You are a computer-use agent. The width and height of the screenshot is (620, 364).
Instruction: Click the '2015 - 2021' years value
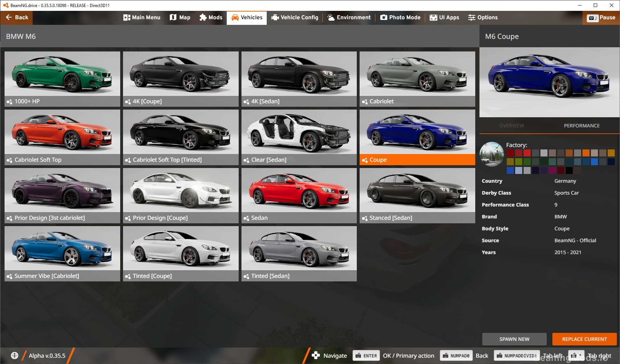pyautogui.click(x=568, y=252)
